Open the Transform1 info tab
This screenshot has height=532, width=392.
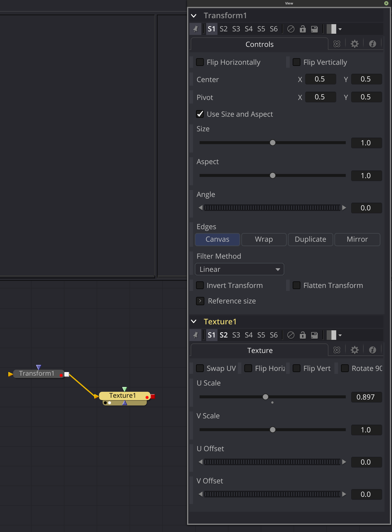(373, 44)
